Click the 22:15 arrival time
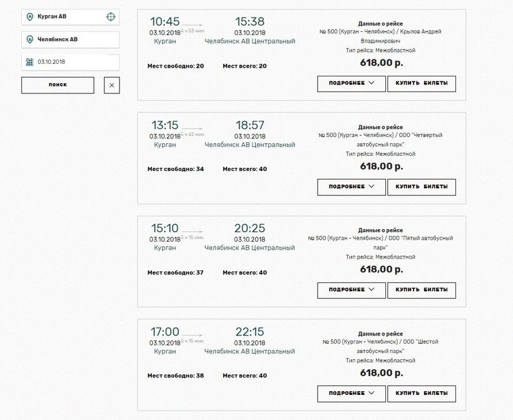The height and width of the screenshot is (420, 513). tap(250, 332)
